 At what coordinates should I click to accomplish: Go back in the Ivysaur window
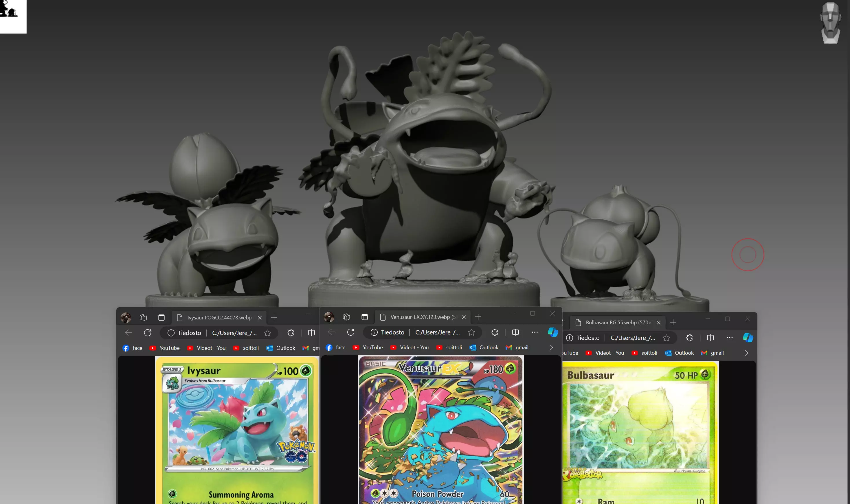[128, 333]
